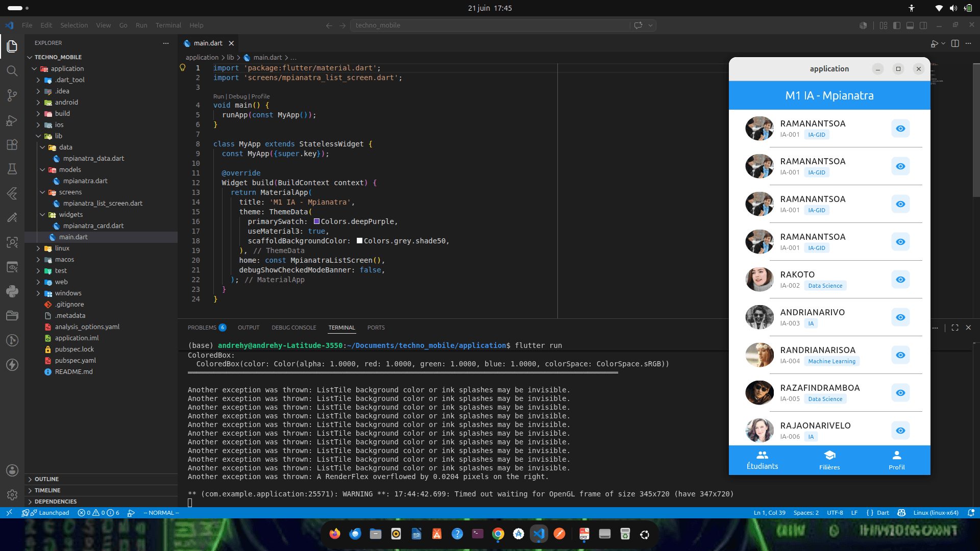Click the eye icon for RAKOTO
This screenshot has width=980, height=551.
[900, 280]
